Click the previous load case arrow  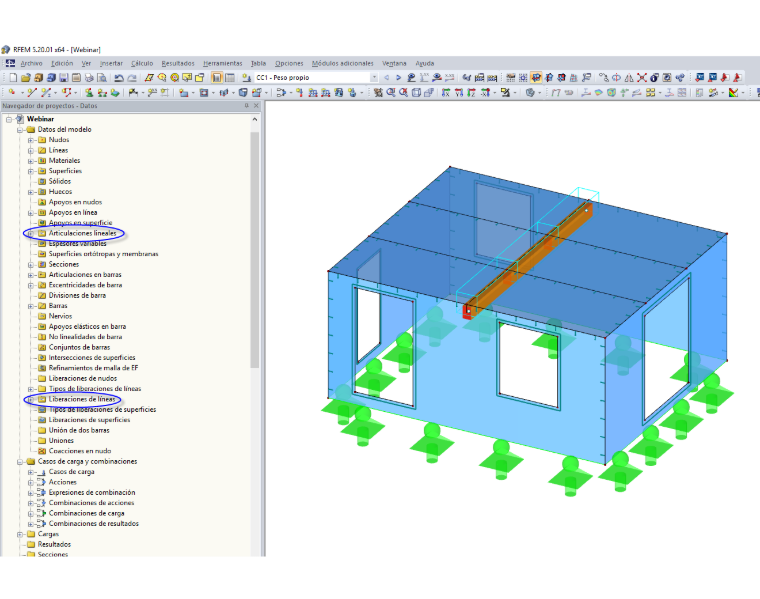coord(387,78)
